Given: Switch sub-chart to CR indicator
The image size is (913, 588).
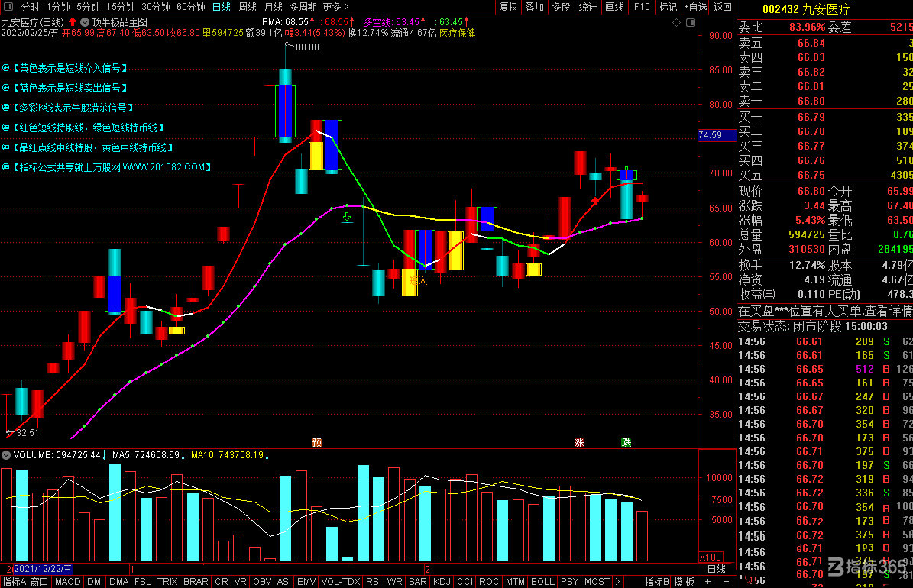Looking at the screenshot, I should [222, 582].
